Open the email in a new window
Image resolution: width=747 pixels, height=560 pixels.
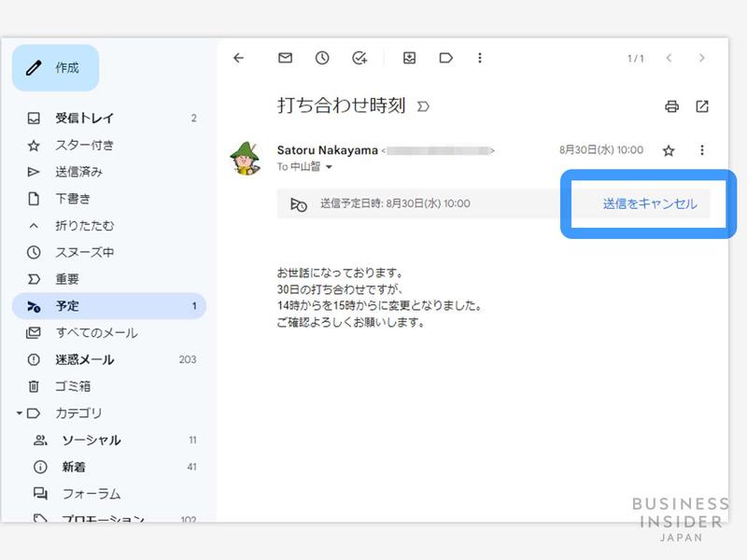click(x=703, y=107)
